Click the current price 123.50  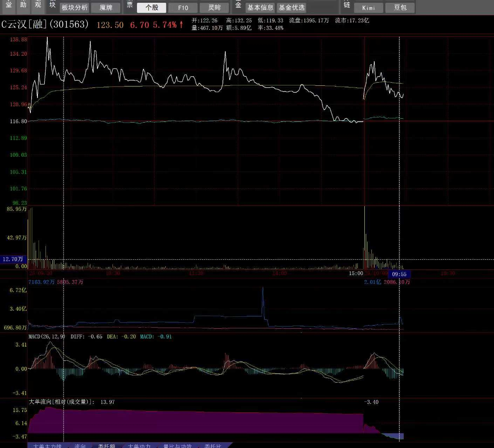[x=110, y=25]
